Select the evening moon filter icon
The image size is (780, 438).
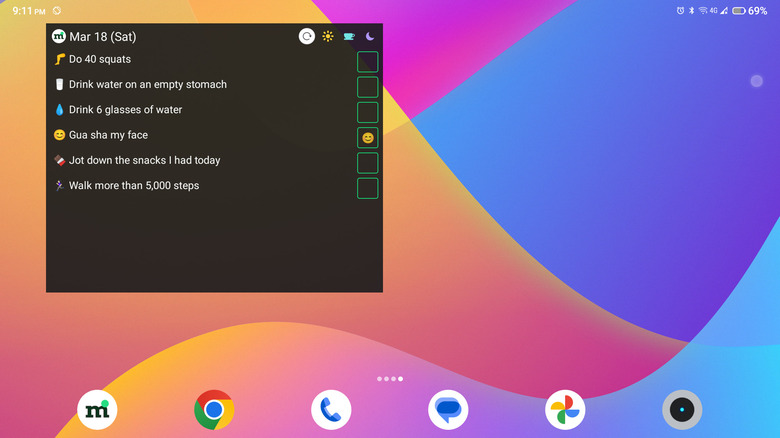(370, 36)
